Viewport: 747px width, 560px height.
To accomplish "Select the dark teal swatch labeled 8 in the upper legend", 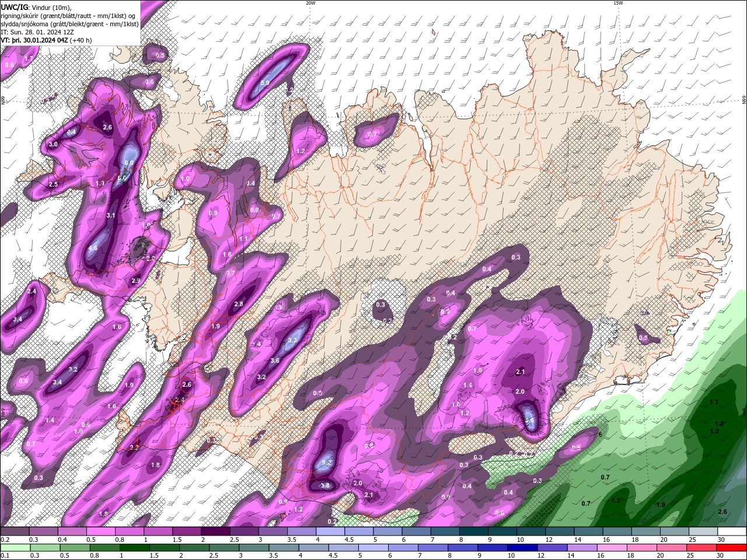I will click(474, 531).
